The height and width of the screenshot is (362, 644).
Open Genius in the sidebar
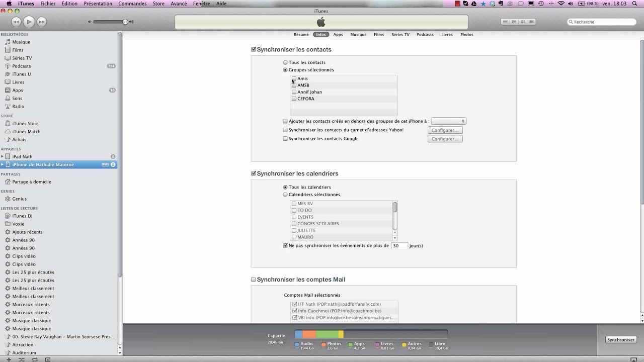(x=20, y=199)
